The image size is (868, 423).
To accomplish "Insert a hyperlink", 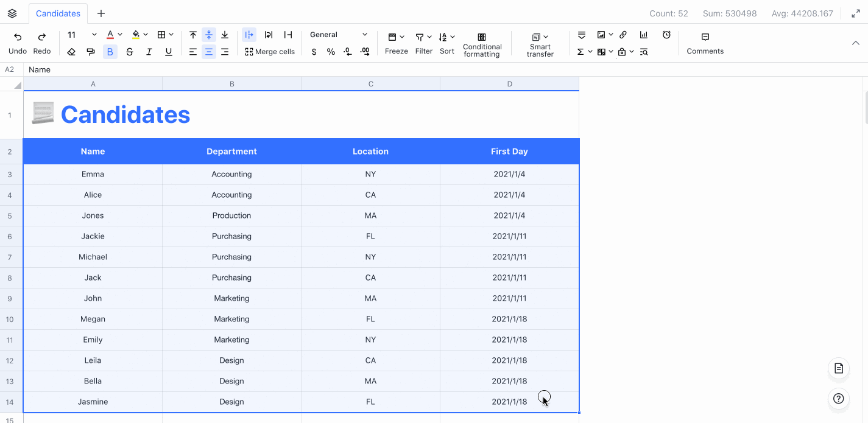I will point(623,35).
